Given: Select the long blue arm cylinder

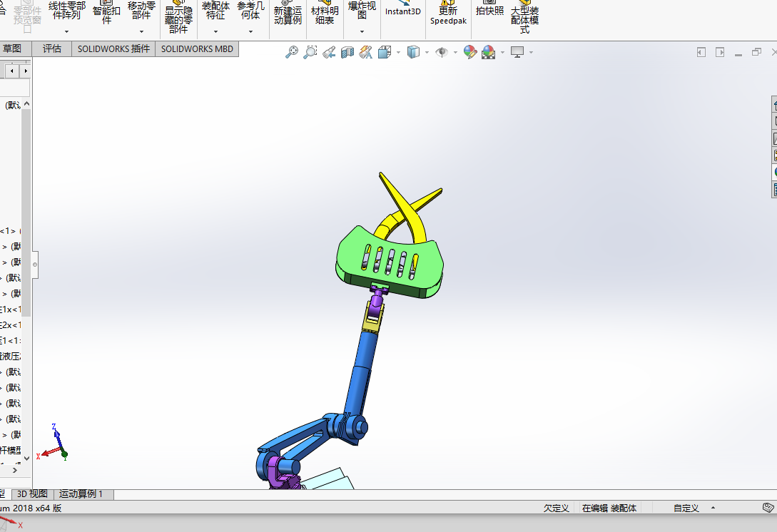Looking at the screenshot, I should 362,374.
